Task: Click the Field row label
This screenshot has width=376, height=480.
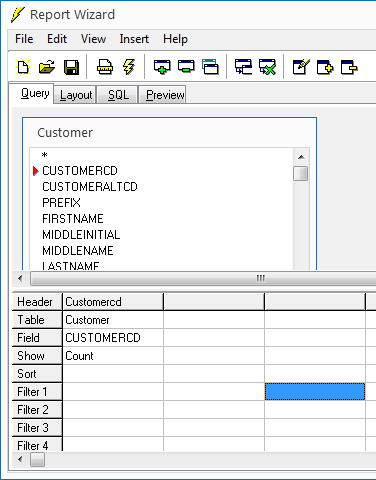Action: click(37, 338)
